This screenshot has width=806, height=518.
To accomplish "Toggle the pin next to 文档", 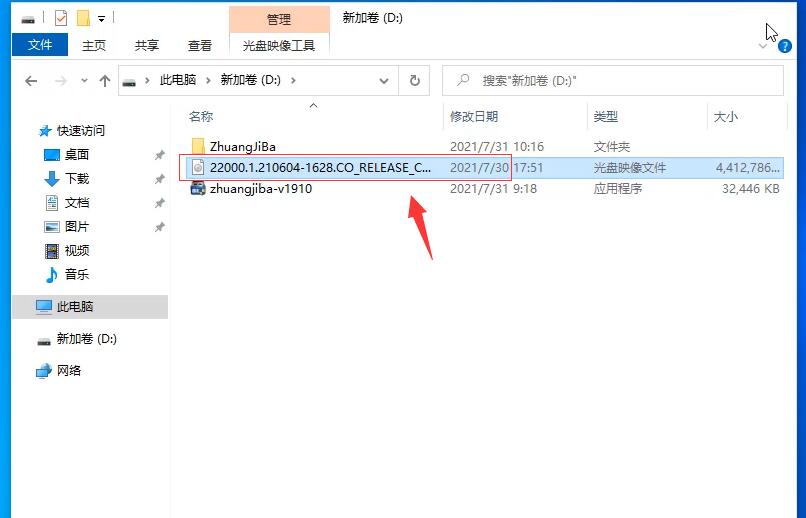I will tap(160, 203).
